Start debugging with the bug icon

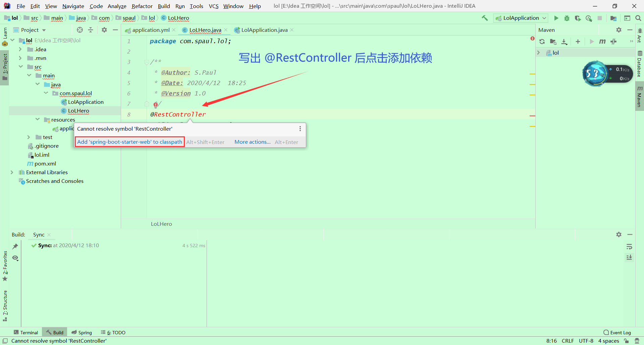(x=567, y=18)
